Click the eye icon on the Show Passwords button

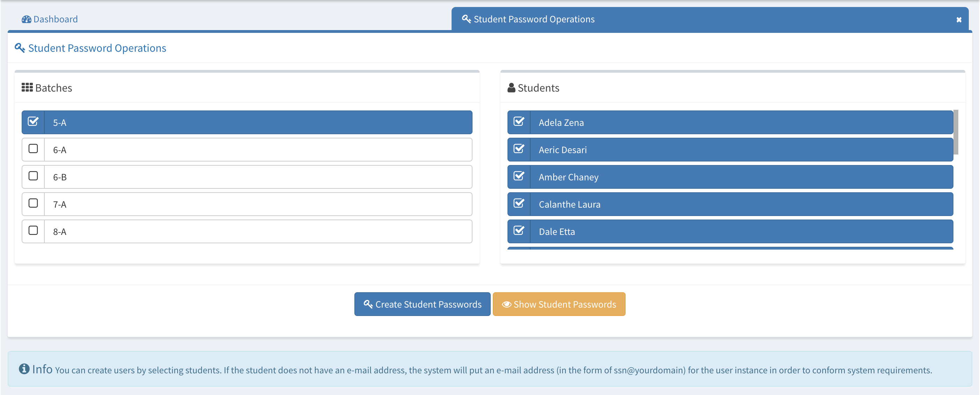506,304
